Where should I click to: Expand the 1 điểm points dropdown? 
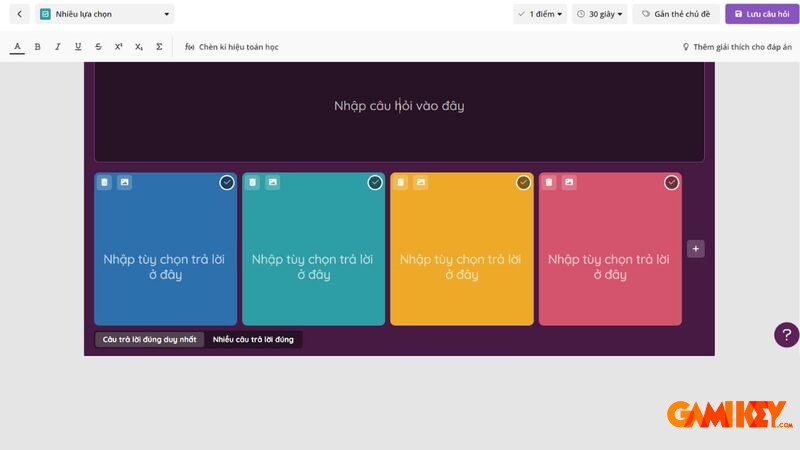click(x=540, y=14)
